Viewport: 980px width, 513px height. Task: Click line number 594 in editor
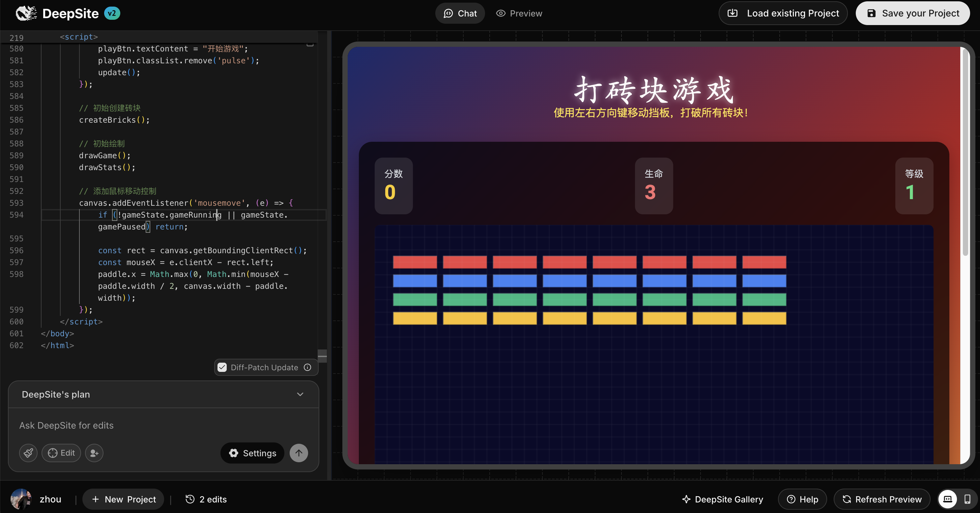(16, 215)
